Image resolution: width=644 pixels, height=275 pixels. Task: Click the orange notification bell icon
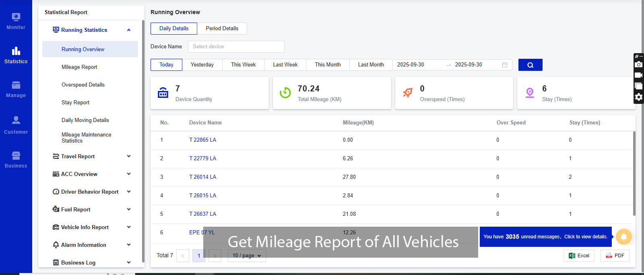[623, 237]
